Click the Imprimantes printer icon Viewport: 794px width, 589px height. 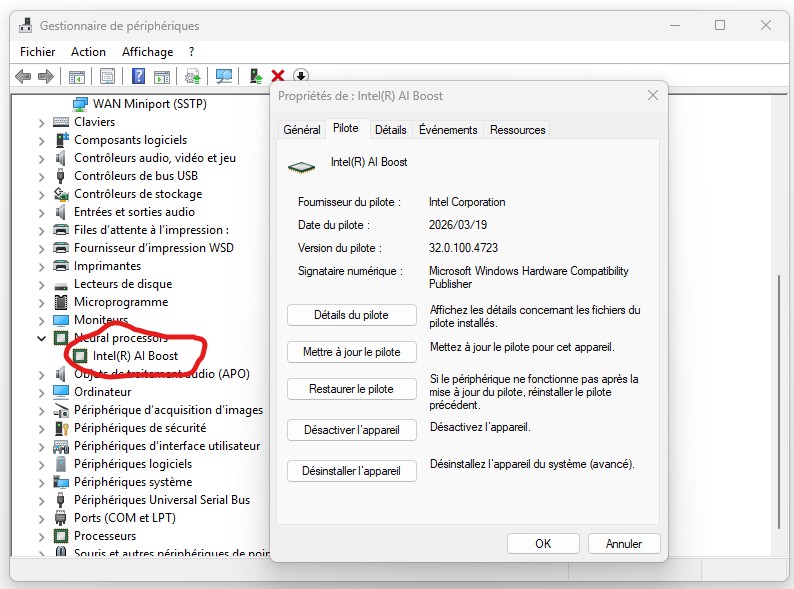click(61, 266)
